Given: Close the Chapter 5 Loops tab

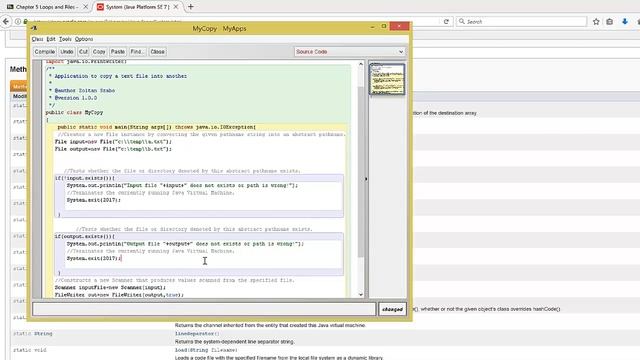Looking at the screenshot, I should coord(85,7).
